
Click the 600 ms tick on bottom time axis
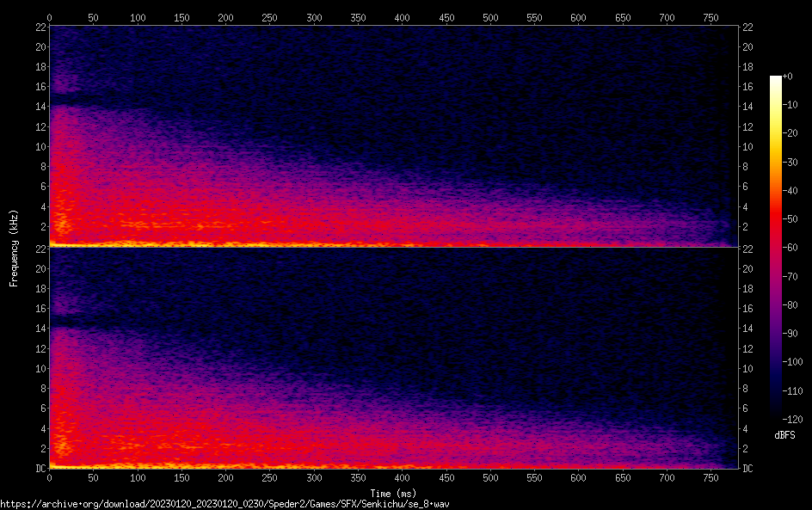(578, 478)
